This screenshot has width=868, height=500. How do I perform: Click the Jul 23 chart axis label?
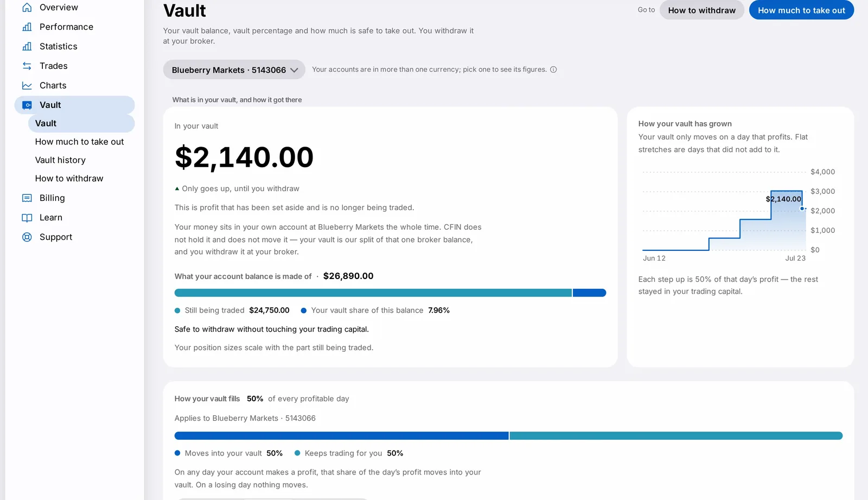tap(795, 258)
